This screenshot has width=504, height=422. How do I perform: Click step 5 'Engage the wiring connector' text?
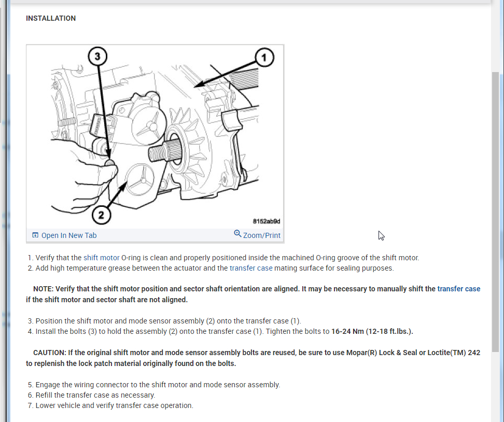tap(158, 385)
